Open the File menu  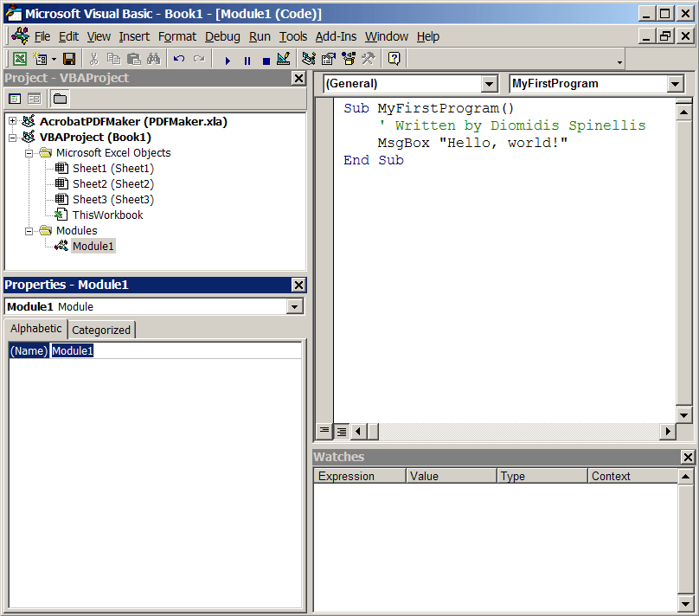coord(42,36)
